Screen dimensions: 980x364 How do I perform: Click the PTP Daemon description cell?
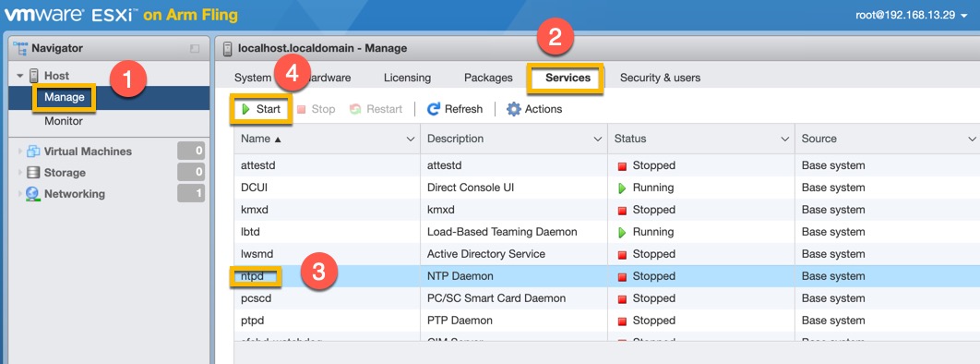tap(460, 321)
